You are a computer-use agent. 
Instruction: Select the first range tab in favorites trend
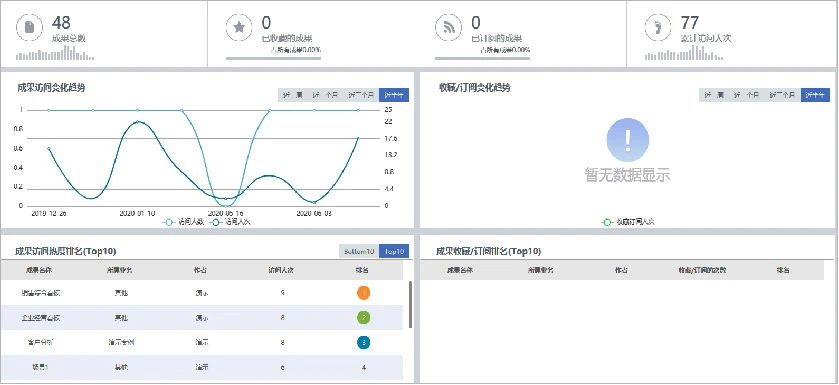coord(714,95)
